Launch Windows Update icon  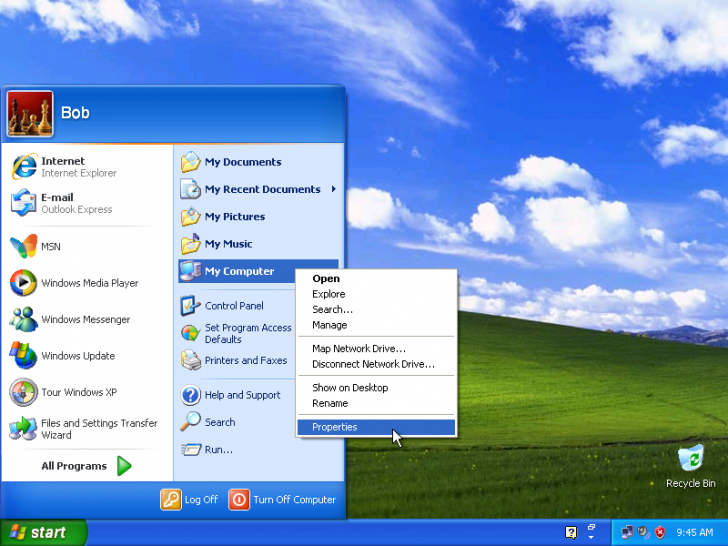(23, 356)
